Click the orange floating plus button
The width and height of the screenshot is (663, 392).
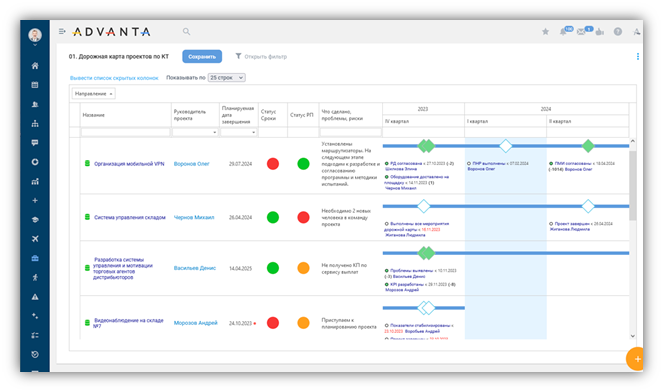coord(636,359)
